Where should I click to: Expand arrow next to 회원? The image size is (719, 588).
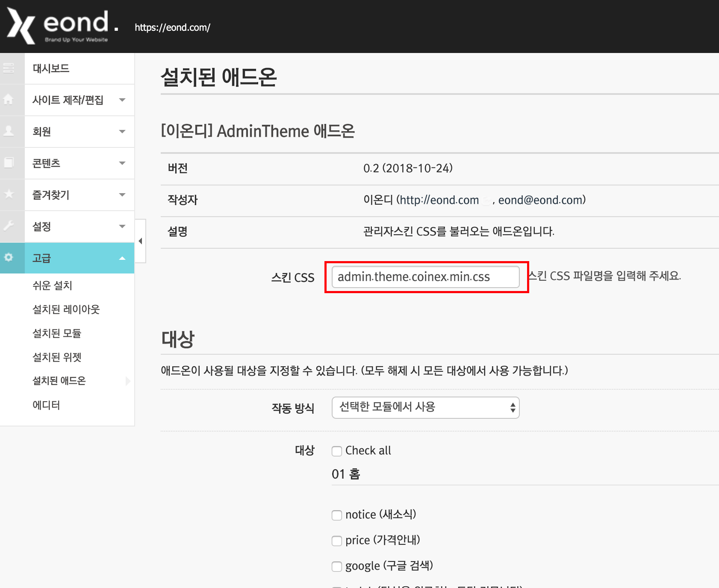click(x=122, y=132)
